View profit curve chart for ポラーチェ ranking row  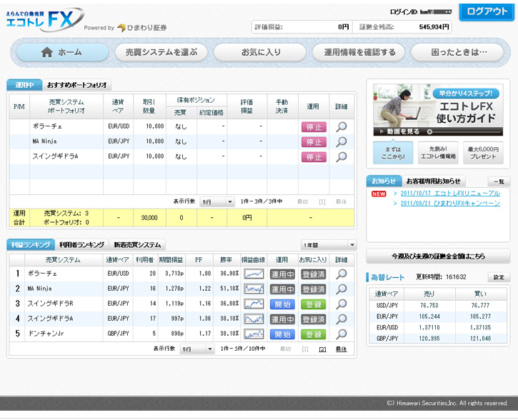point(253,274)
